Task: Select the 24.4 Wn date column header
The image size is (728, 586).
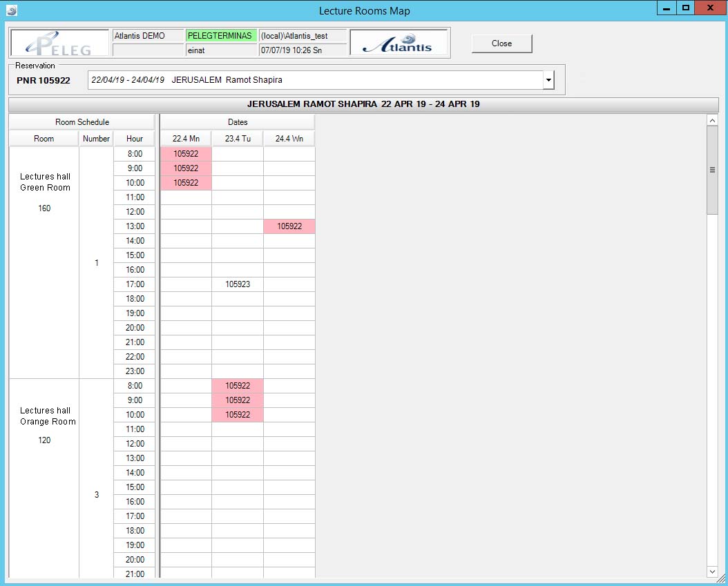Action: pyautogui.click(x=289, y=139)
